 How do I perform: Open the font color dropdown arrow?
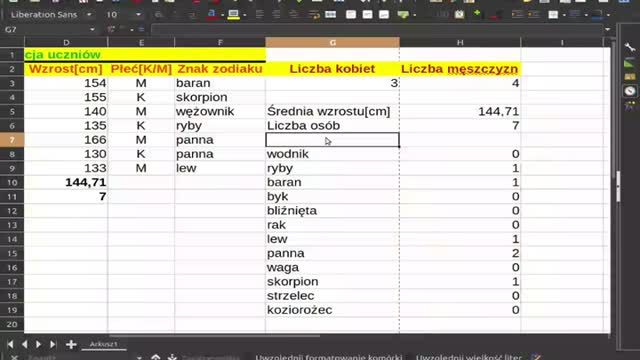[222, 15]
